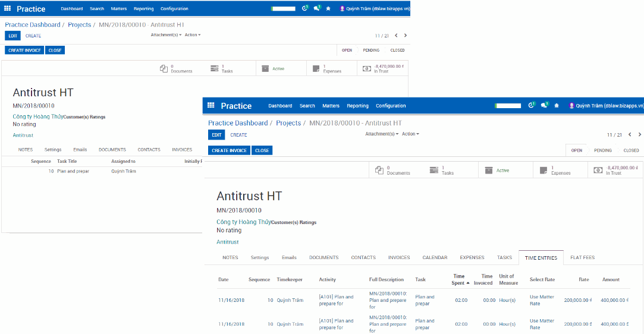The height and width of the screenshot is (334, 644).
Task: Open user menu Quỳnh Trâm in front window
Action: click(x=606, y=106)
